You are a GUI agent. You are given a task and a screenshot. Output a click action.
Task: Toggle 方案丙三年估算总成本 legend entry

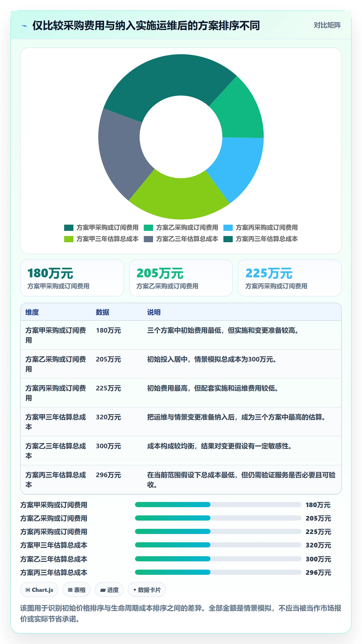point(261,239)
